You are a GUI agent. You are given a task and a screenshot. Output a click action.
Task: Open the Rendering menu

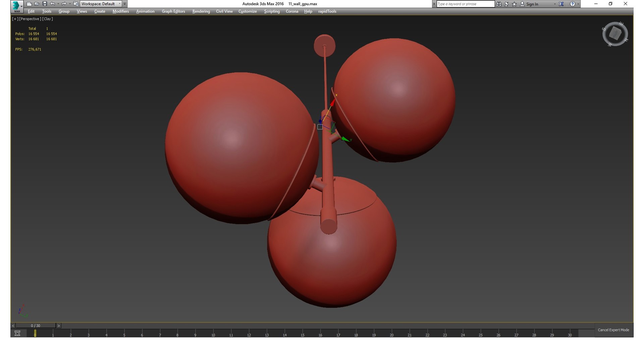click(201, 11)
